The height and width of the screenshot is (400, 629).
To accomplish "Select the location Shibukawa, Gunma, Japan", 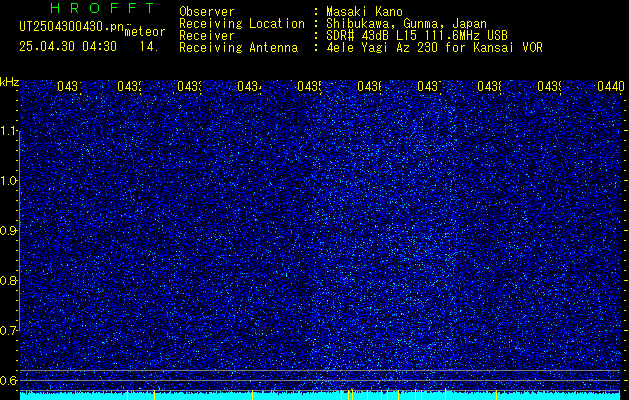I will pos(406,24).
